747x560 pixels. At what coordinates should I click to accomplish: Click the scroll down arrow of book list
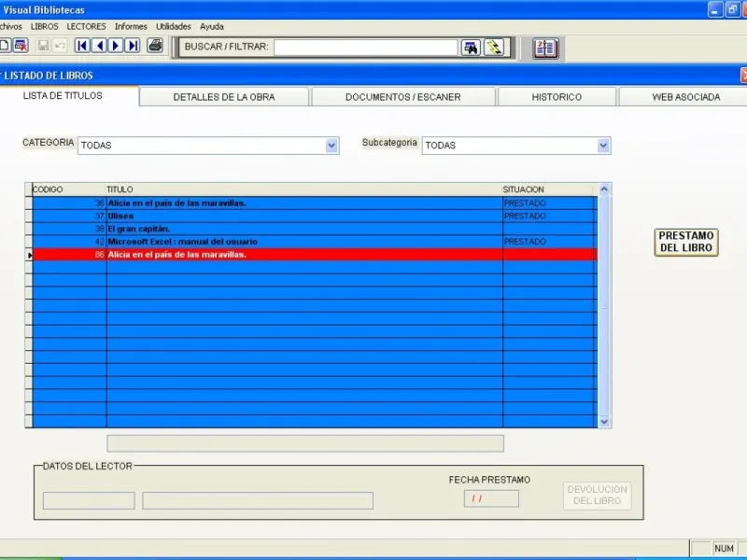click(x=604, y=422)
